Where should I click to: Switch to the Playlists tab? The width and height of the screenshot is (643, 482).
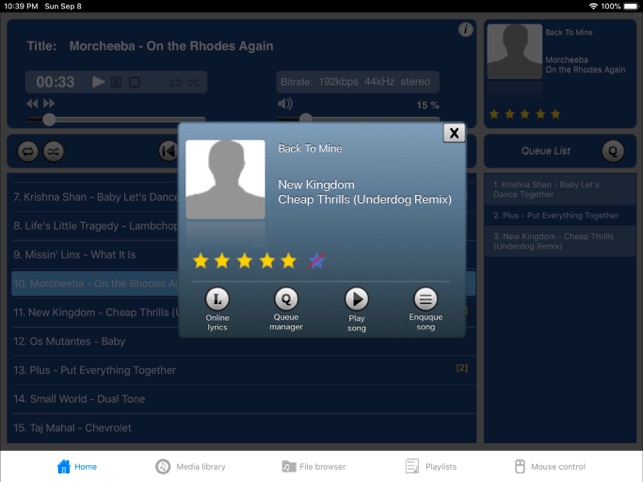431,466
